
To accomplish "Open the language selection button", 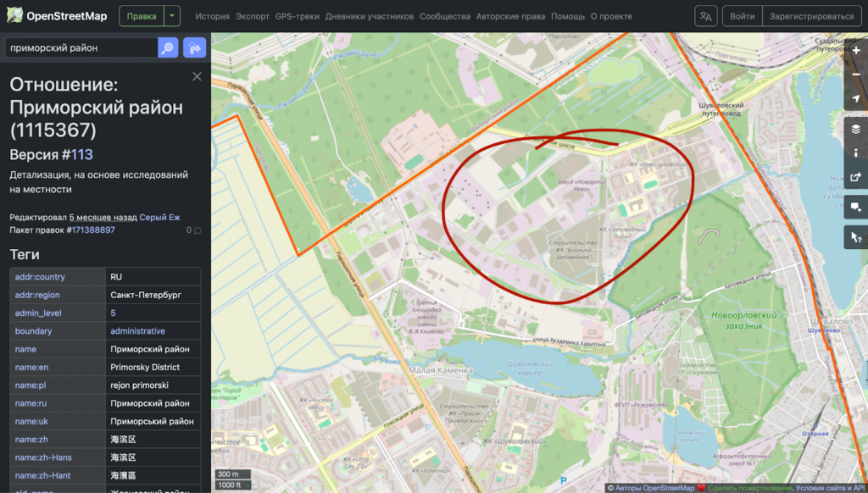I will pyautogui.click(x=705, y=16).
